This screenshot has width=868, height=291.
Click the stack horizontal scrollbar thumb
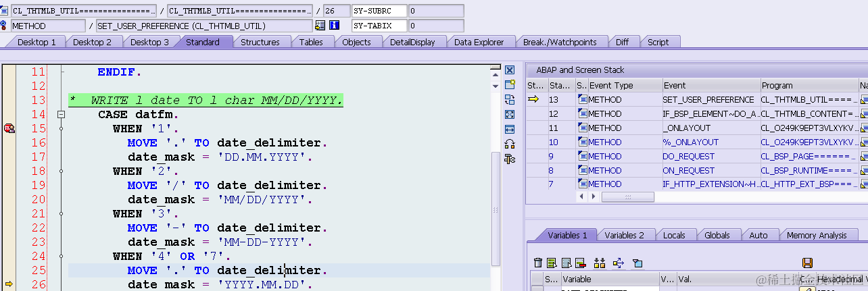(628, 196)
